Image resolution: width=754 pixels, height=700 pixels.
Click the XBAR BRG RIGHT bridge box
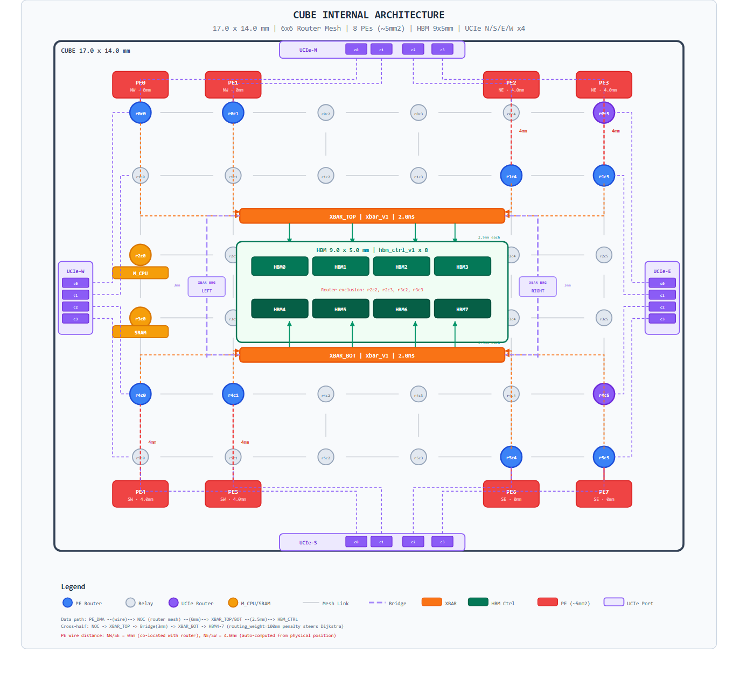pyautogui.click(x=537, y=286)
